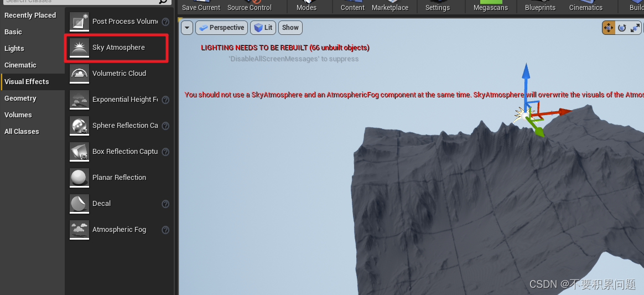Open help icon beside Atmospheric Fog
The height and width of the screenshot is (295, 644).
pos(165,230)
